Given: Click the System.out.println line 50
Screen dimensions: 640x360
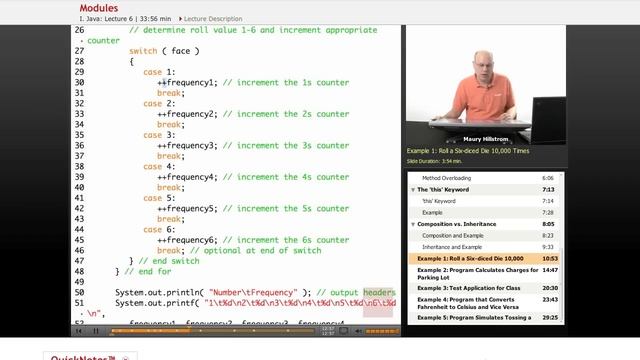Looking at the screenshot, I should point(255,293).
